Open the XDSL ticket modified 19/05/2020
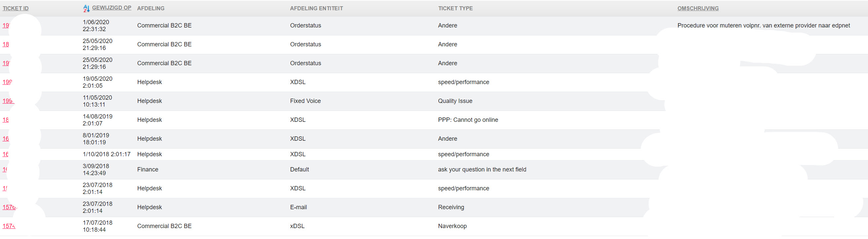868x239 pixels. [x=7, y=82]
